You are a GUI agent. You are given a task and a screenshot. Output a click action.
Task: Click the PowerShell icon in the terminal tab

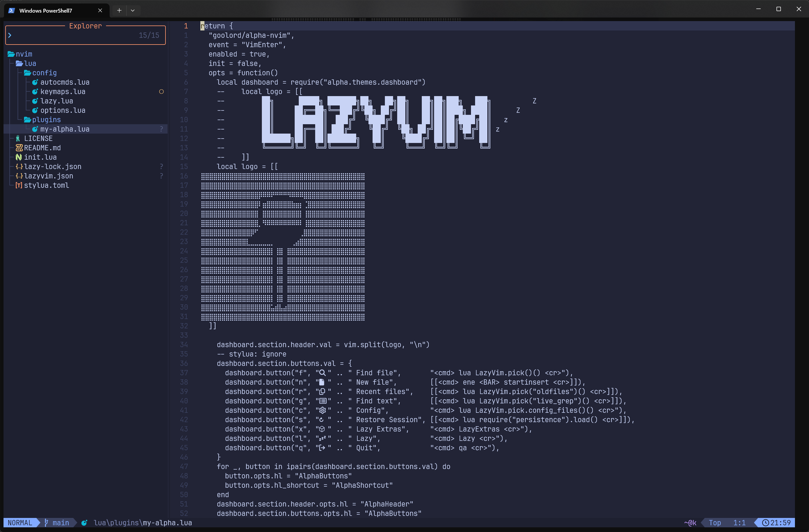tap(11, 11)
